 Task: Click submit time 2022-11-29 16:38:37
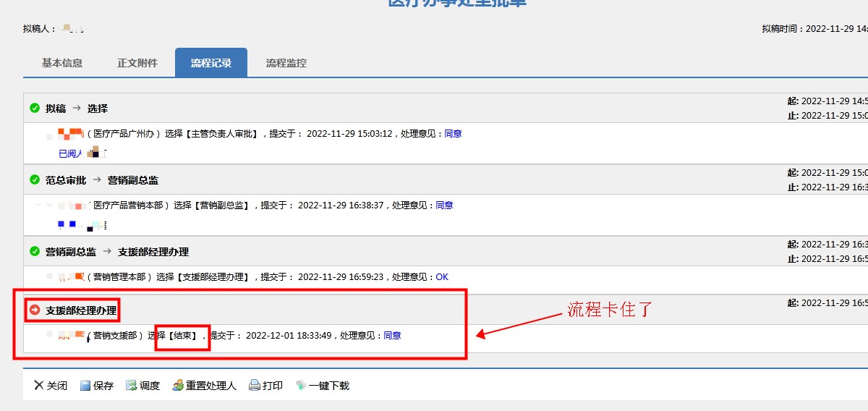(x=341, y=205)
